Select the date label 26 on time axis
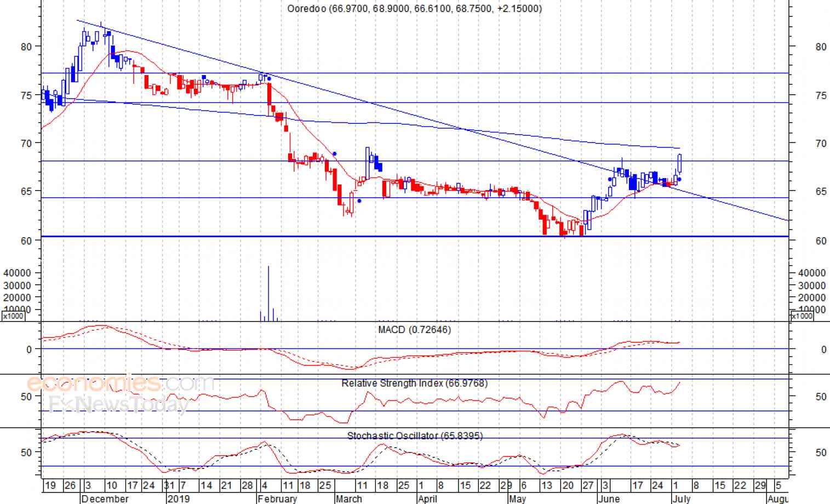 tap(70, 485)
